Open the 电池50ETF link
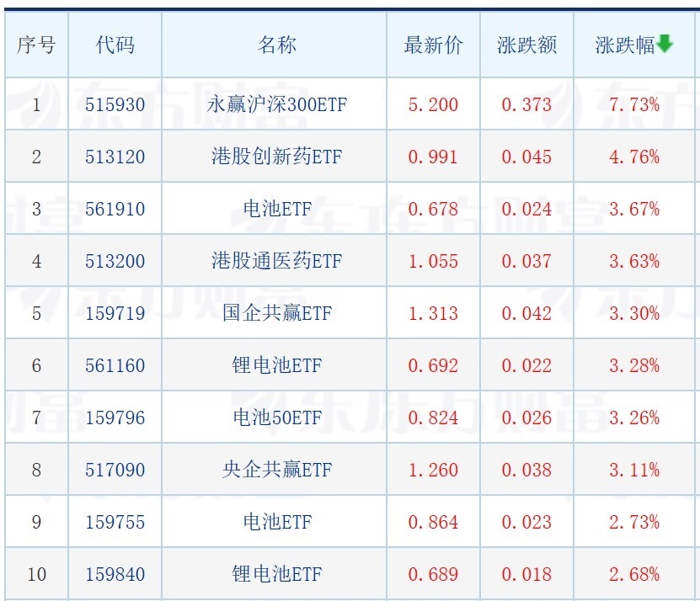This screenshot has width=700, height=601. (x=276, y=418)
